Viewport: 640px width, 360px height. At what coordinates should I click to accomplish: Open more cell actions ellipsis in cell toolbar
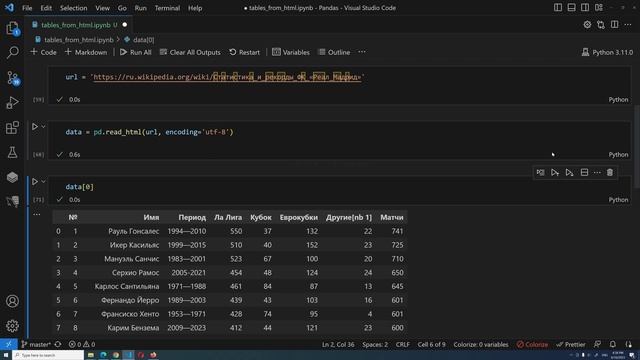[x=597, y=172]
